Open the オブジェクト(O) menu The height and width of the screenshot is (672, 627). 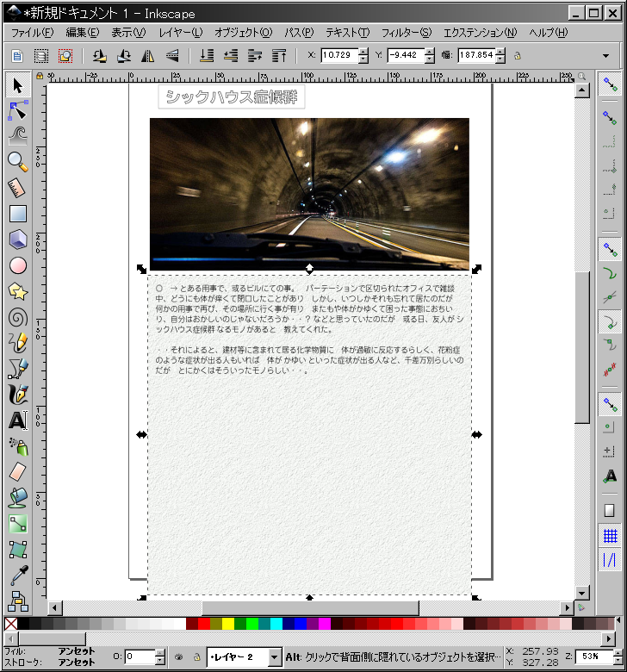point(243,33)
